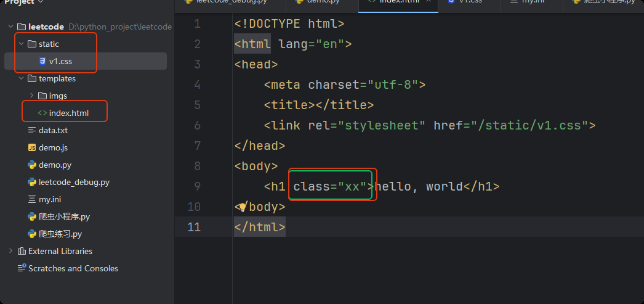Viewport: 644px width, 304px height.
Task: Switch to the leetcode_debug.py editor tab
Action: coord(230,2)
